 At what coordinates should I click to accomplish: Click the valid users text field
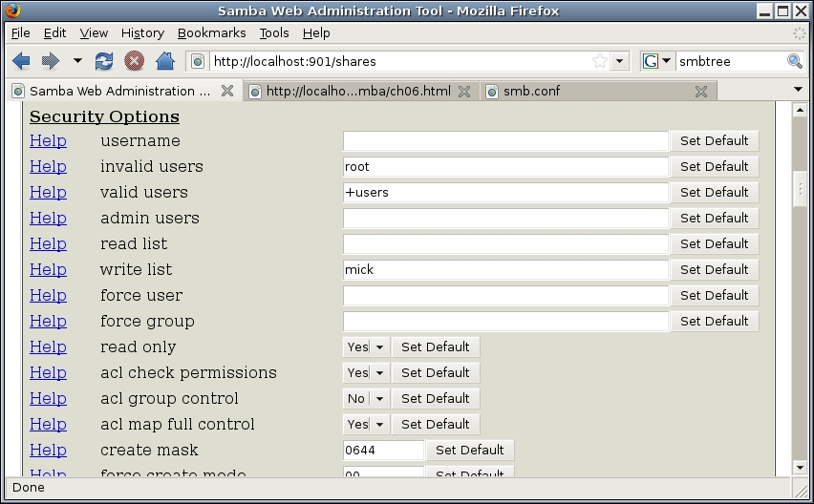pyautogui.click(x=505, y=193)
